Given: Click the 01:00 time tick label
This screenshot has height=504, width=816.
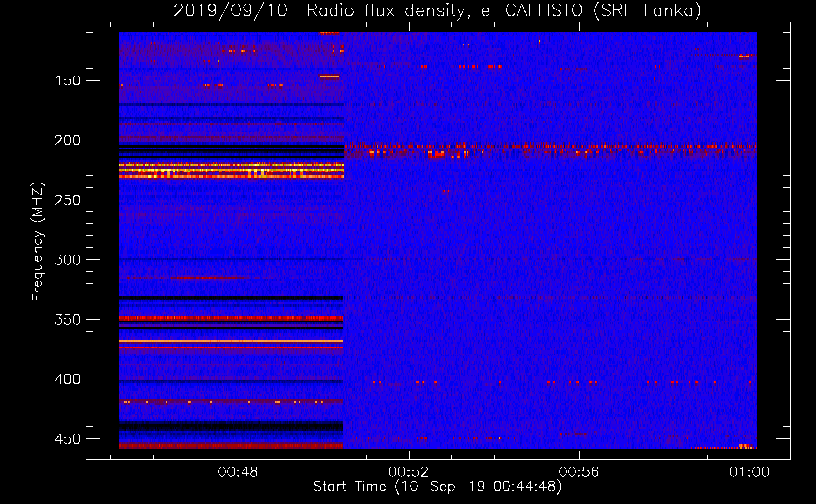Looking at the screenshot, I should click(749, 472).
